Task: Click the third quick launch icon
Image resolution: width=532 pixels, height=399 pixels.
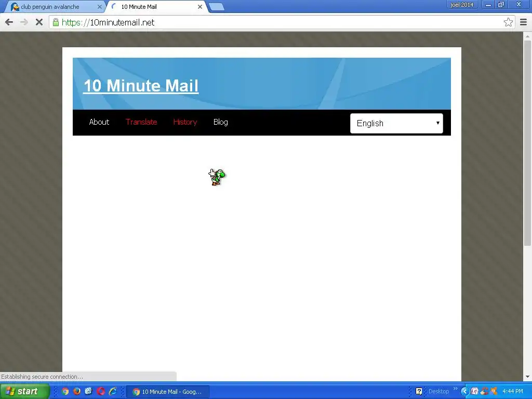Action: (89, 391)
